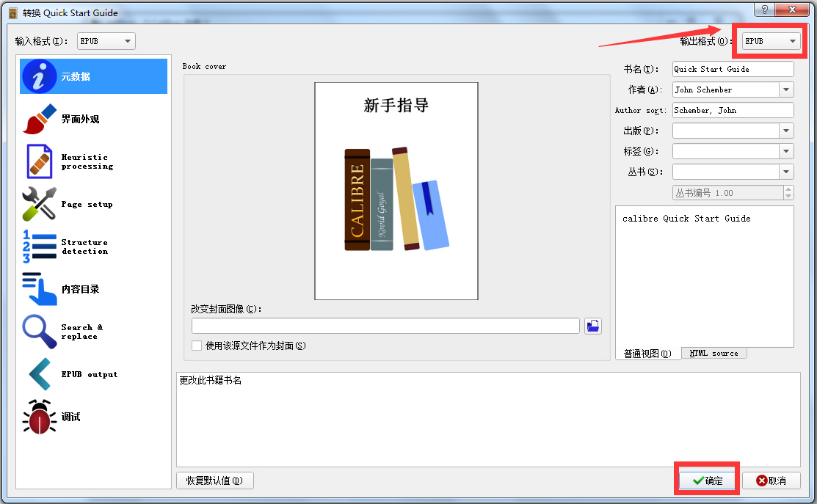This screenshot has height=504, width=817.
Task: Enable 使用该源文件作为封面 checkbox
Action: click(x=197, y=346)
